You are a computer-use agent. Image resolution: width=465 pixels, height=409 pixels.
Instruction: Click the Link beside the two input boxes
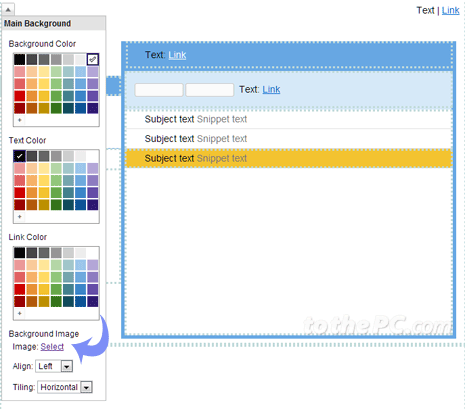pos(271,89)
